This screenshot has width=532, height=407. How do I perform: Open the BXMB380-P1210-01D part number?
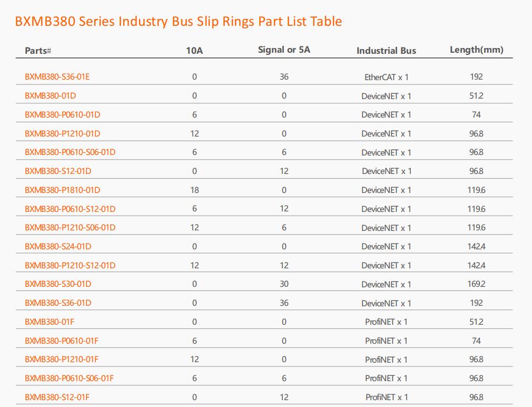pos(63,134)
